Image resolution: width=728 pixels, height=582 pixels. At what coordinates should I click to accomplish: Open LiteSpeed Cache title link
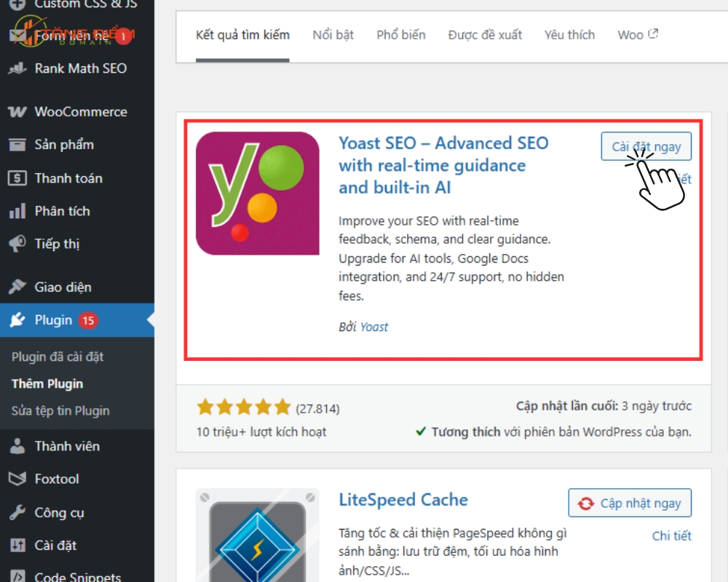(403, 501)
